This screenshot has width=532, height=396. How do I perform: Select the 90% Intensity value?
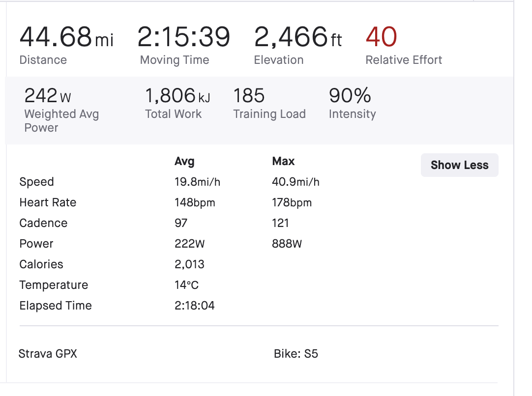click(x=350, y=95)
